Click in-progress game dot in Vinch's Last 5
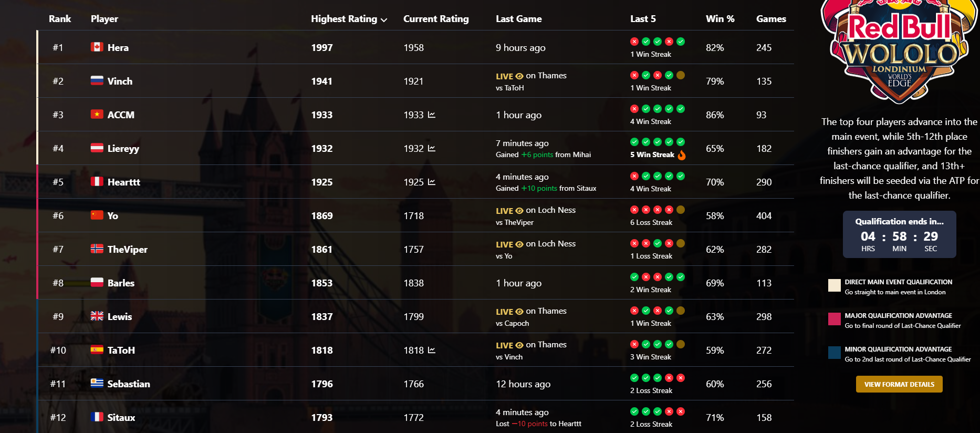980x433 pixels. tap(681, 75)
